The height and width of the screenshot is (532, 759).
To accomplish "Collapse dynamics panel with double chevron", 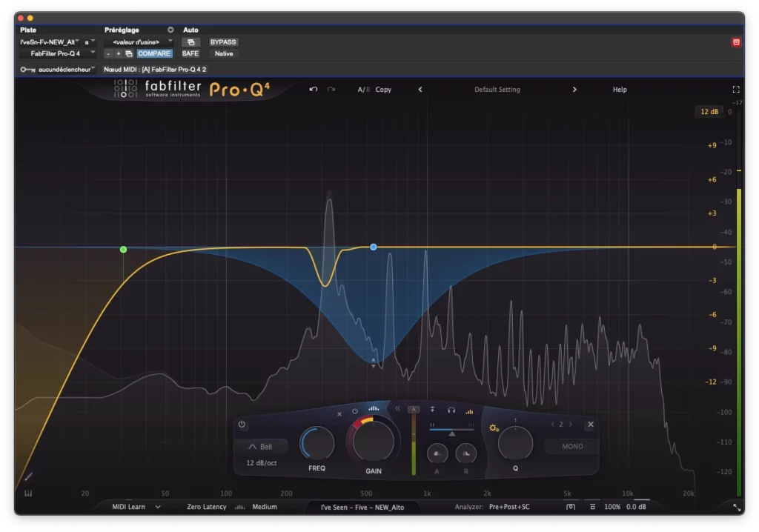I will pyautogui.click(x=397, y=408).
